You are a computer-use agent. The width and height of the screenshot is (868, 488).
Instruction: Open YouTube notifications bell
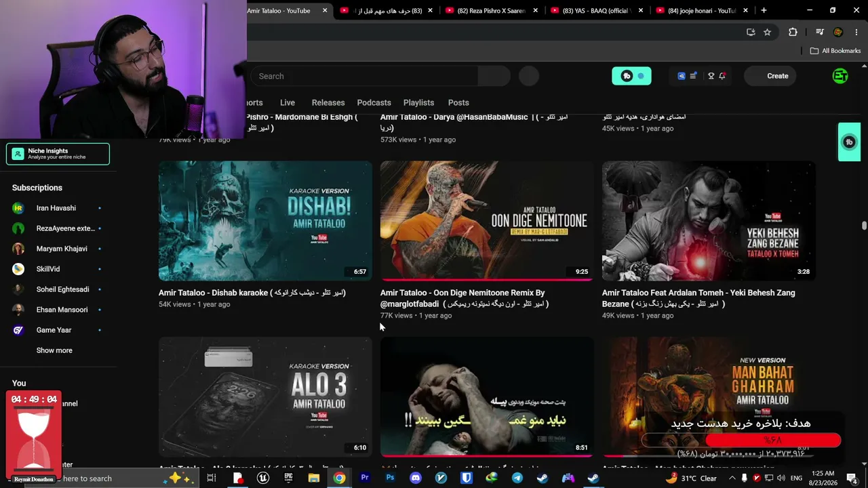point(722,76)
